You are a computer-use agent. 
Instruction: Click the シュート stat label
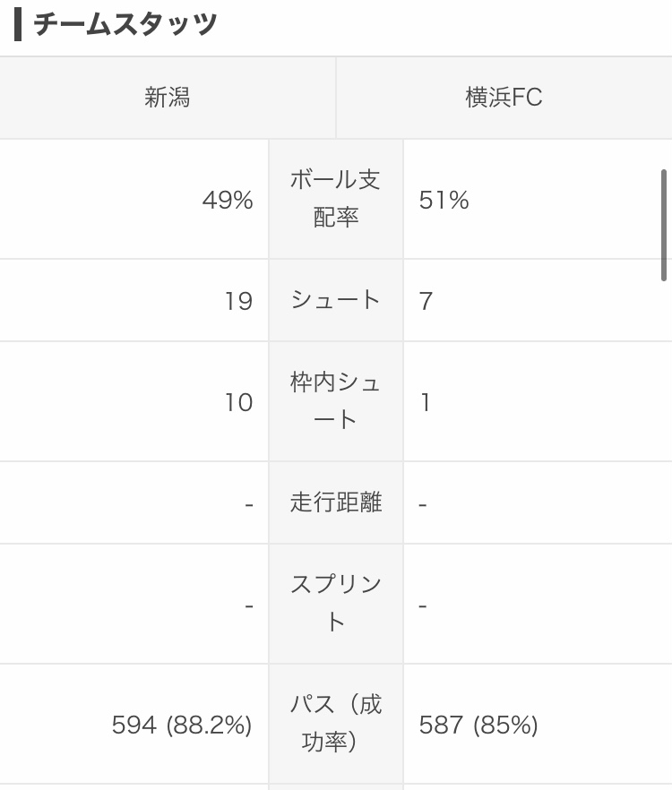[336, 300]
